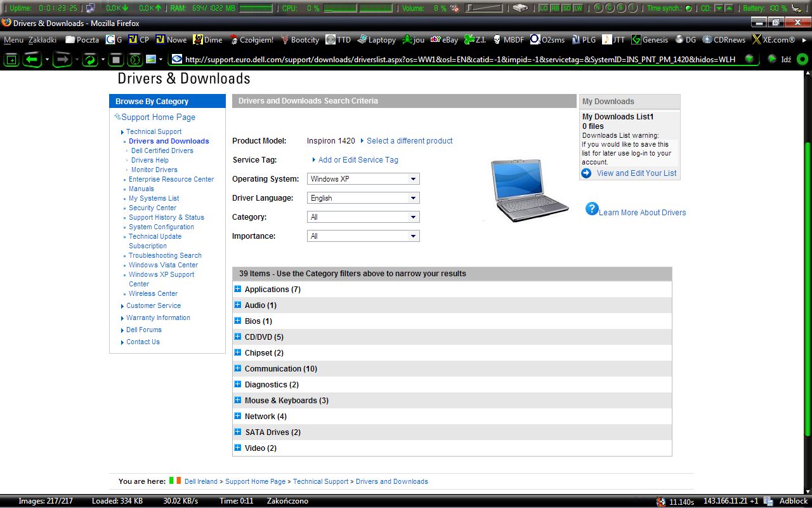Screen dimensions: 812x508
Task: Click the Poczta folder bookmark
Action: coord(81,39)
